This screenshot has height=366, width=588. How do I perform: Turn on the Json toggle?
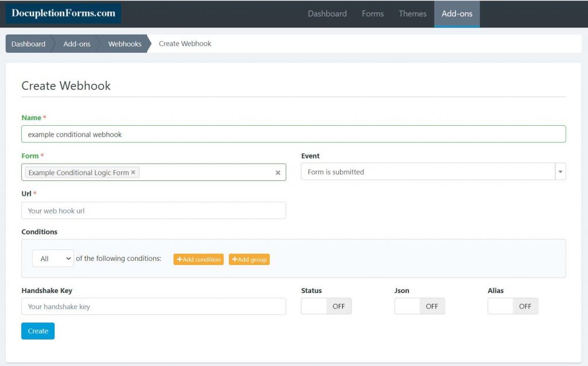[x=419, y=306]
